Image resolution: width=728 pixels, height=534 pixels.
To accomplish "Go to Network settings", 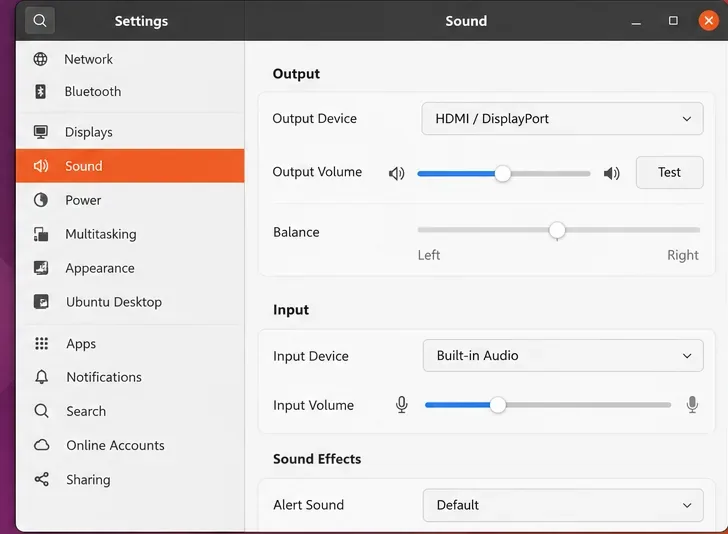I will pos(130,59).
